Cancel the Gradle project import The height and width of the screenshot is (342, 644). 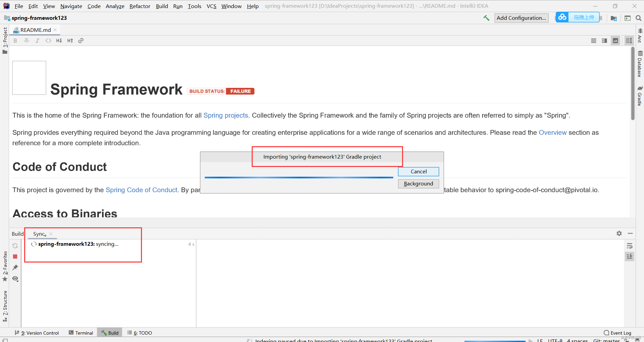coord(418,171)
